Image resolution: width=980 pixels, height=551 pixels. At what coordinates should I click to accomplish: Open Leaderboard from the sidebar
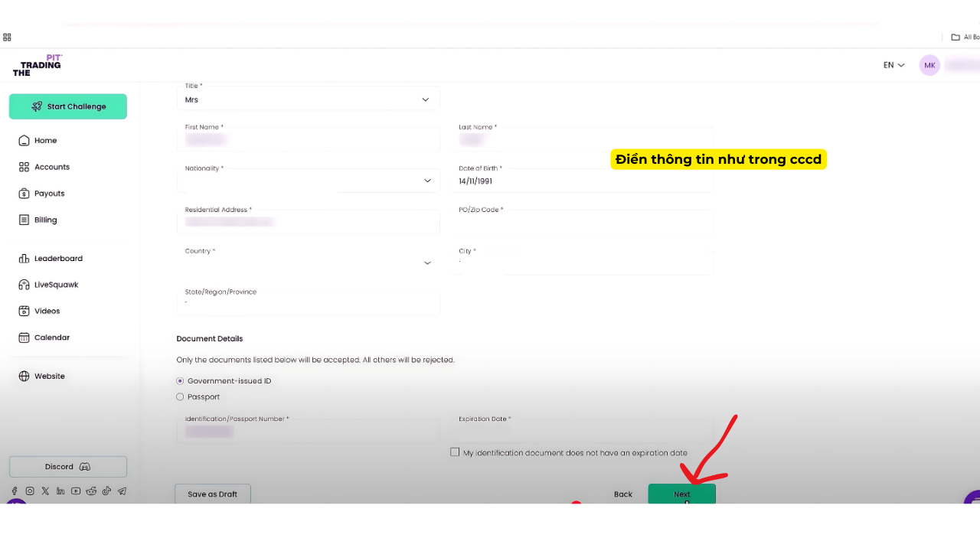click(x=58, y=259)
